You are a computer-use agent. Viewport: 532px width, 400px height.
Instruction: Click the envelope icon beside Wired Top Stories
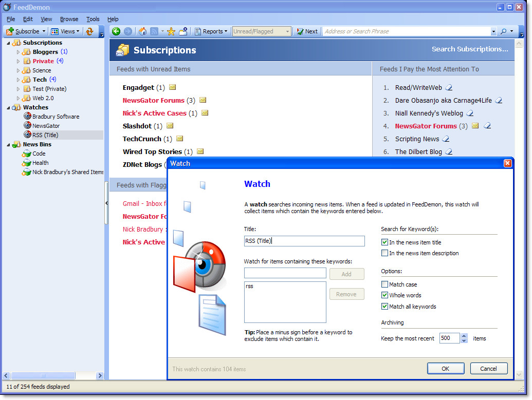point(200,151)
